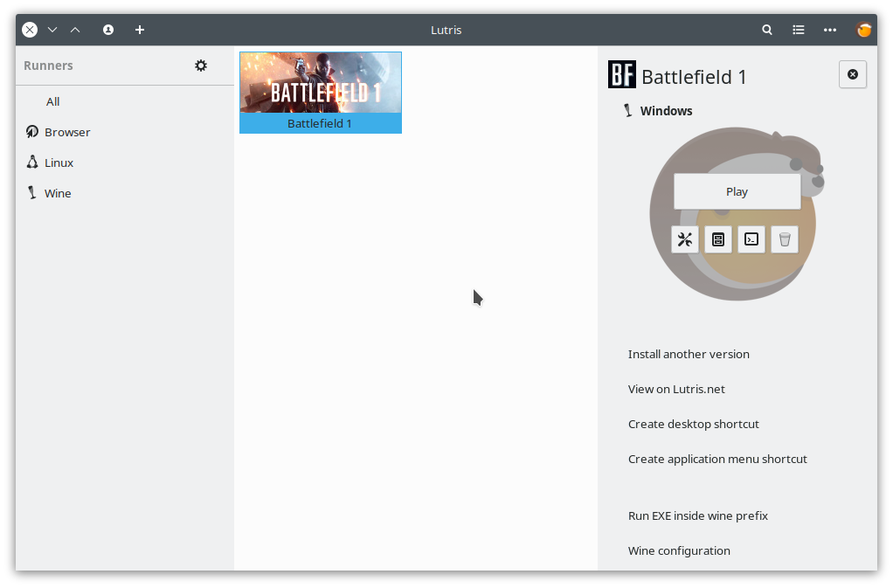Click the Battlefield 1 label under banner
The image size is (893, 588).
coord(320,123)
